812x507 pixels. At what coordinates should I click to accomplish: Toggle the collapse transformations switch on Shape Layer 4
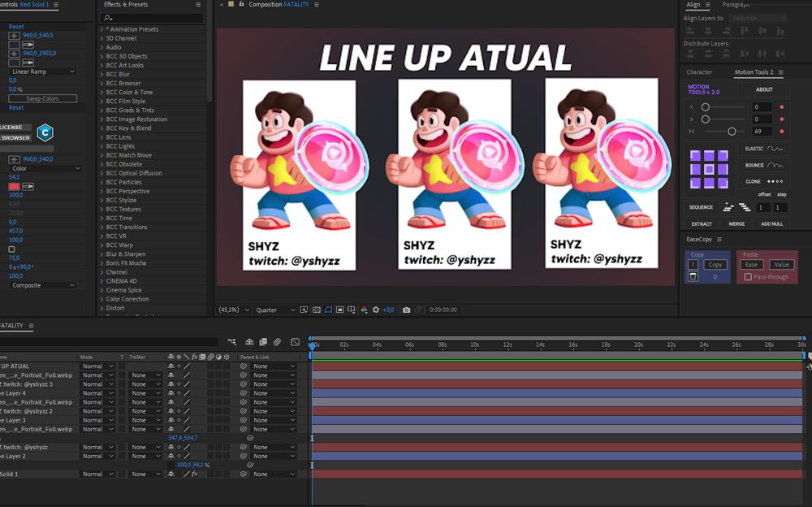pyautogui.click(x=179, y=393)
